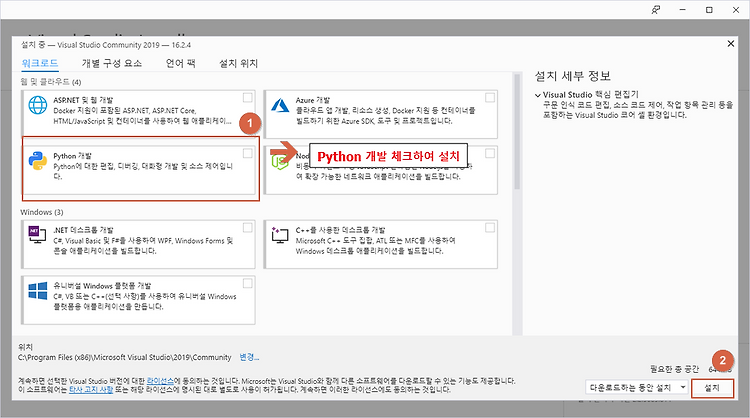Click the 웹 및 클라우드 (4) section header
The image size is (750, 418).
51,82
